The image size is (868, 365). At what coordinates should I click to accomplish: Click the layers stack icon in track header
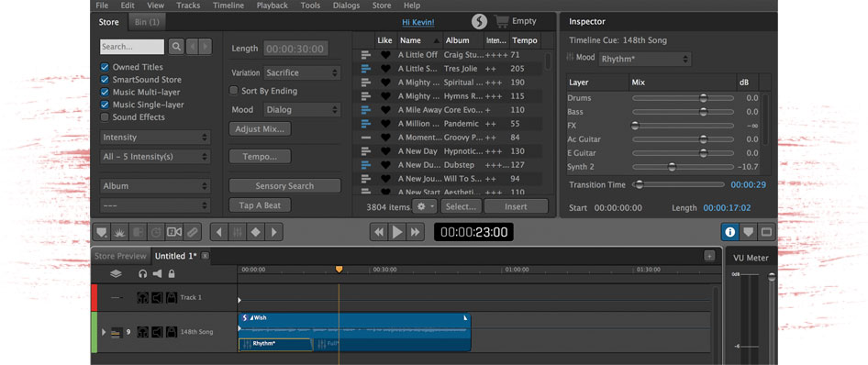pos(115,273)
